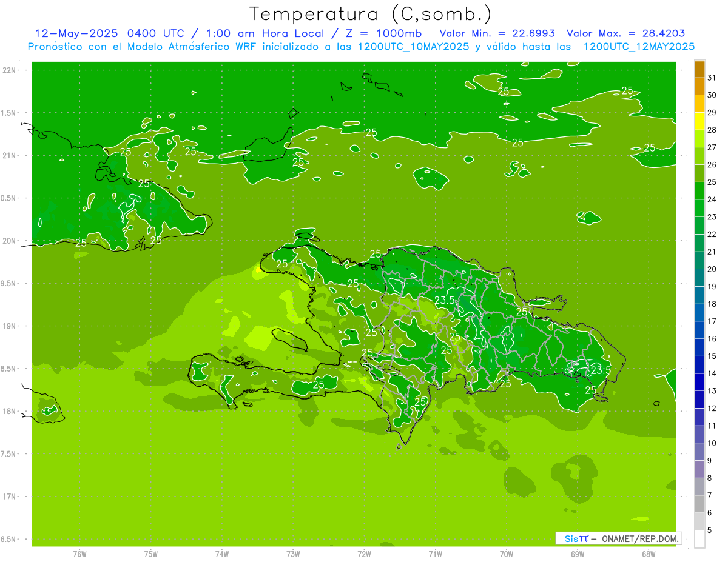Image resolution: width=728 pixels, height=562 pixels.
Task: Pick the green swatch between 24 and 25
Action: point(699,191)
